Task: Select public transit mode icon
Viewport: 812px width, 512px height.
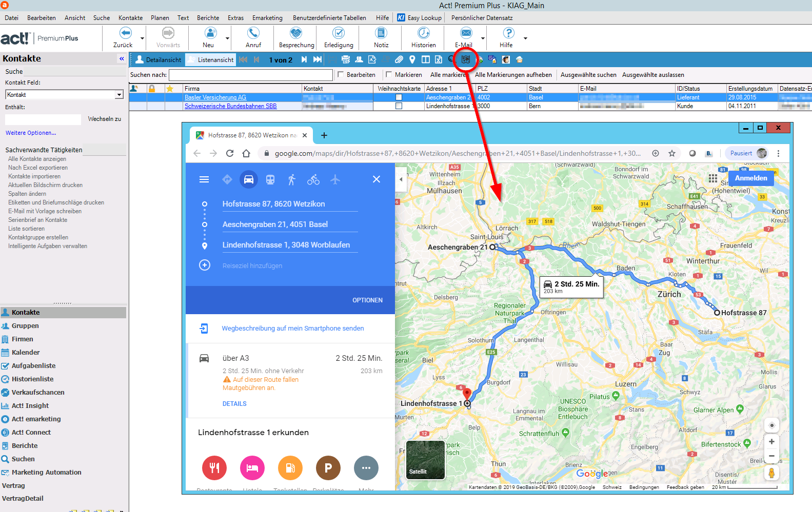Action: 270,179
